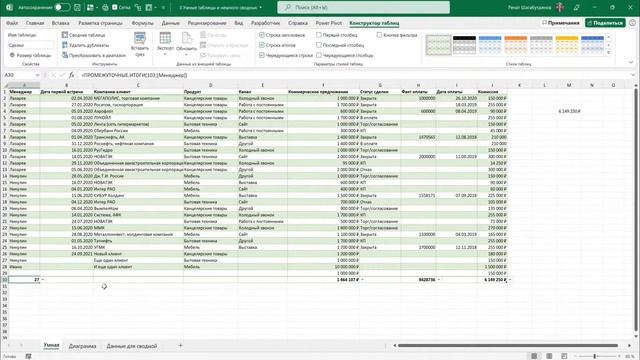The width and height of the screenshot is (640, 360).
Task: Expand the formula bar
Action: pyautogui.click(x=633, y=75)
